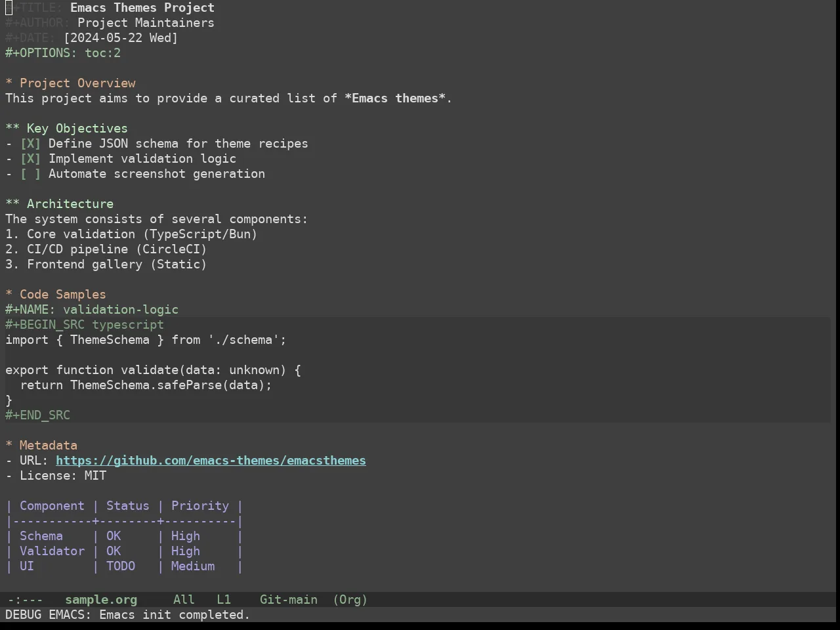Collapse the 'Metadata' heading

(41, 446)
